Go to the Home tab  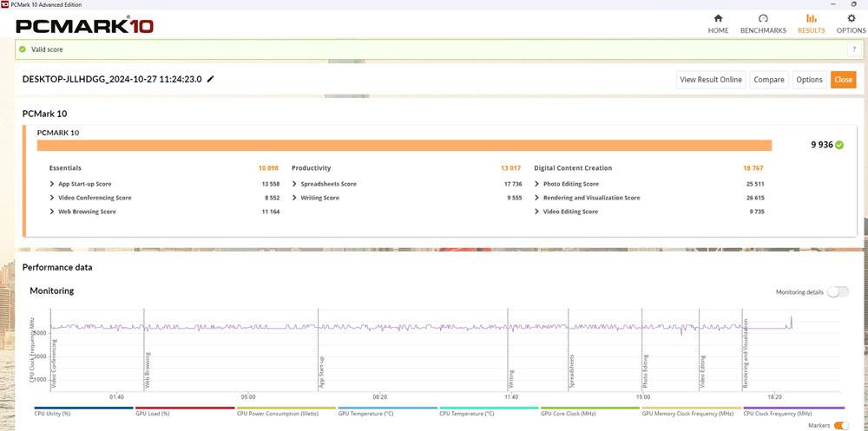point(718,24)
